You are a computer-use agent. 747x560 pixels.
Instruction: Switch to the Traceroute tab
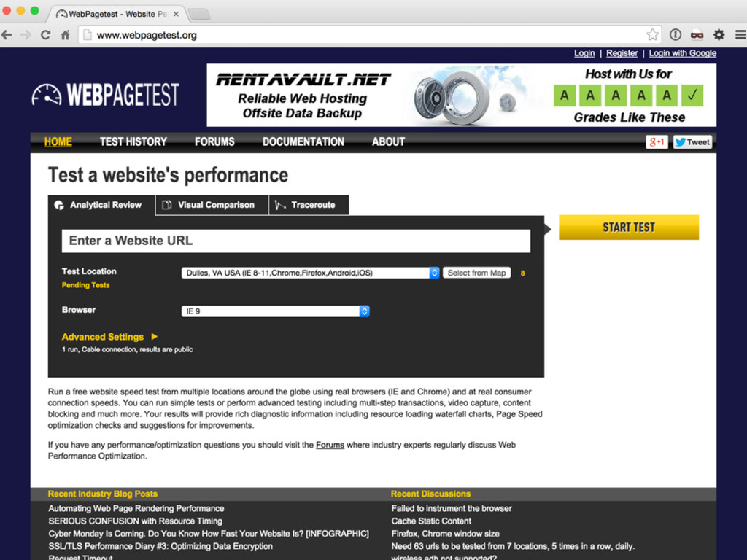click(x=309, y=205)
